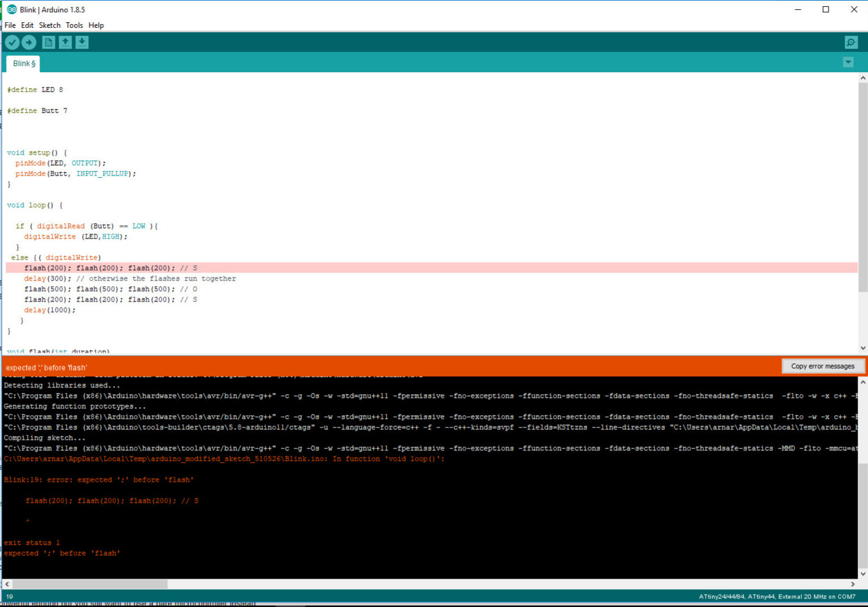
Task: Click the console's horizontal scrollbar thumb
Action: coord(90,584)
